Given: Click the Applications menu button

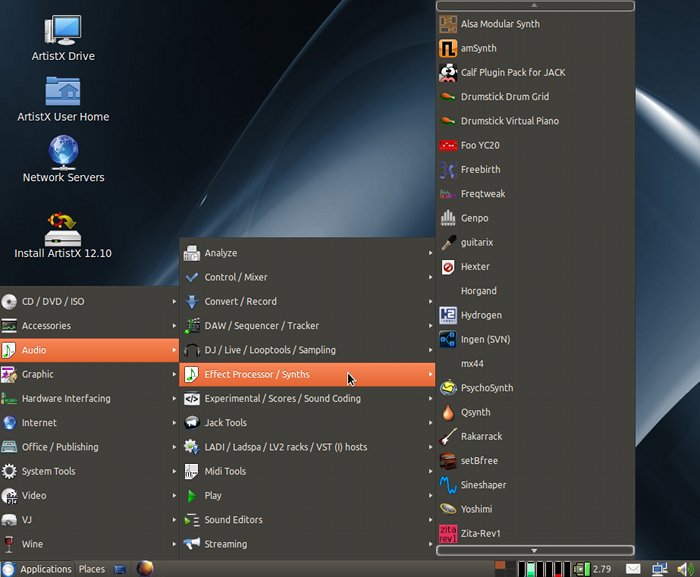Looking at the screenshot, I should point(37,569).
